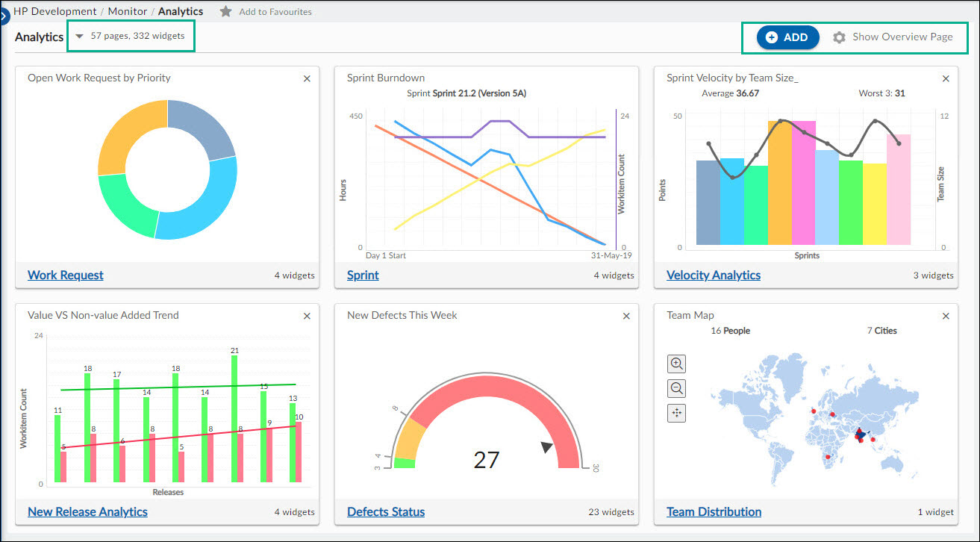Viewport: 980px width, 542px height.
Task: Open the New Release Analytics link
Action: point(87,511)
